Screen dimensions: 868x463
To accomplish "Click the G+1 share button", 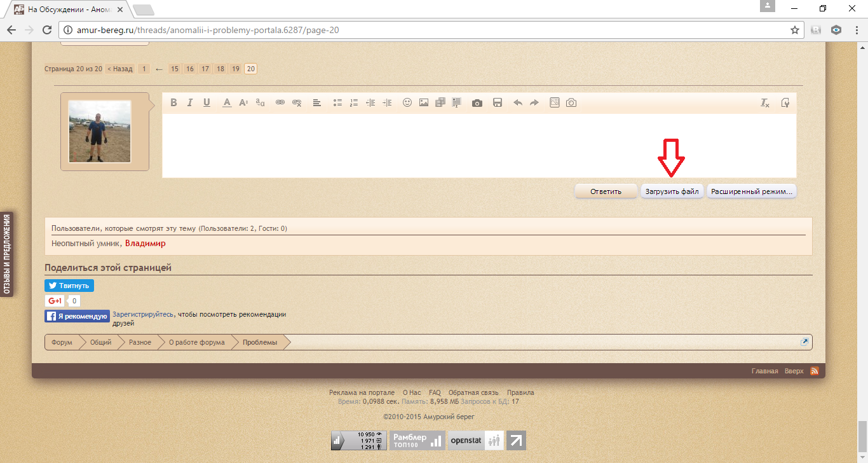I will [x=54, y=301].
